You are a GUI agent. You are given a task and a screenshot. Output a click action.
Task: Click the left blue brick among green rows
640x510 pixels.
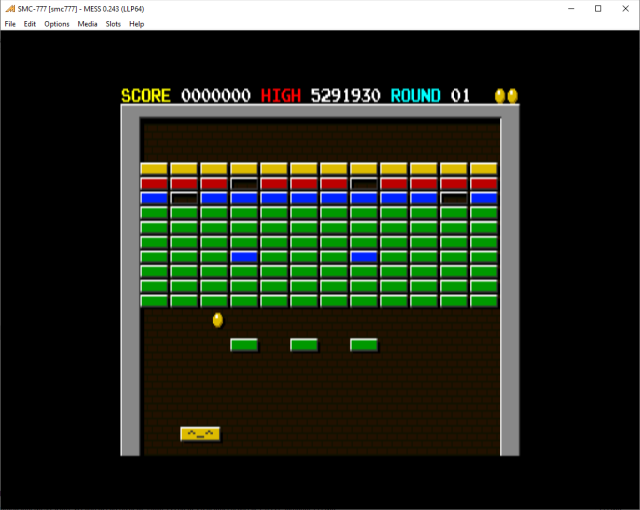tap(244, 257)
